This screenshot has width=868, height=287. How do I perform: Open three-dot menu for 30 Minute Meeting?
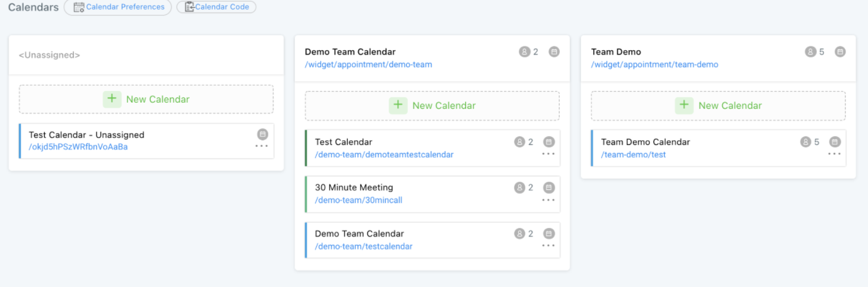tap(549, 200)
